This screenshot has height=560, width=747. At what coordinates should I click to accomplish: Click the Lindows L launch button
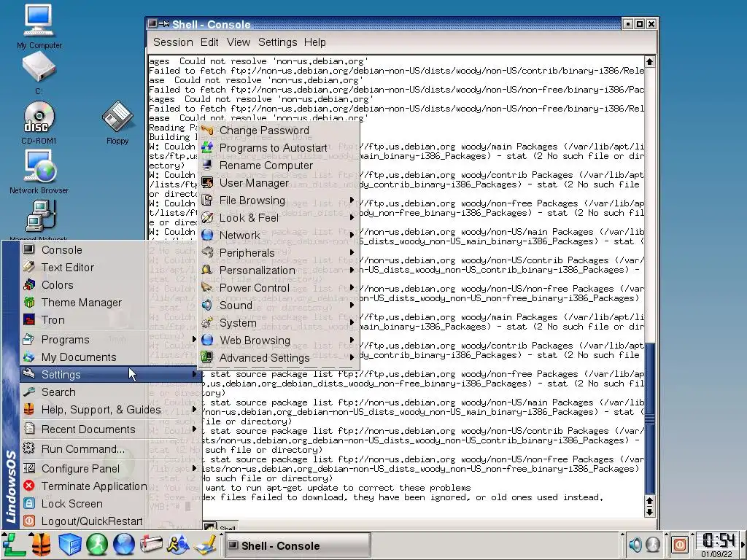(x=13, y=545)
